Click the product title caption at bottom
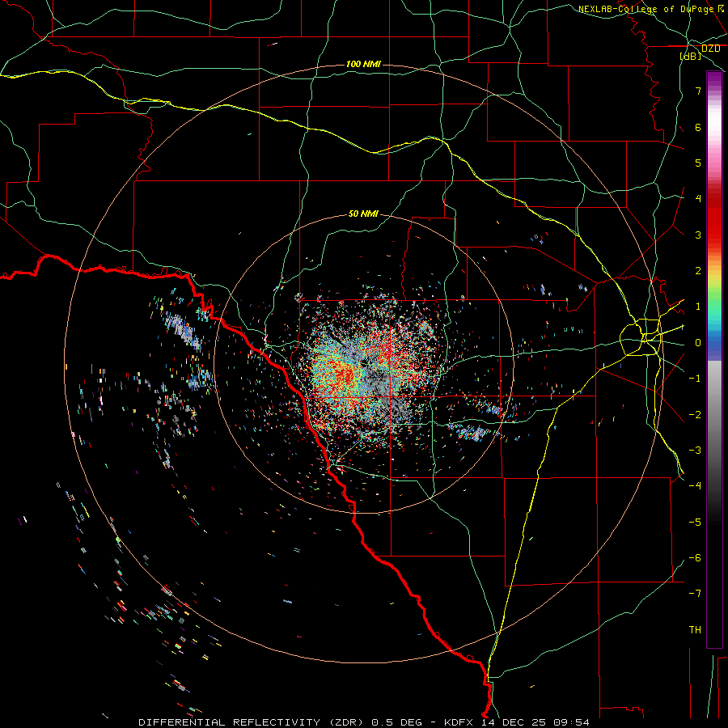Viewport: 728px width, 728px height. tap(364, 722)
